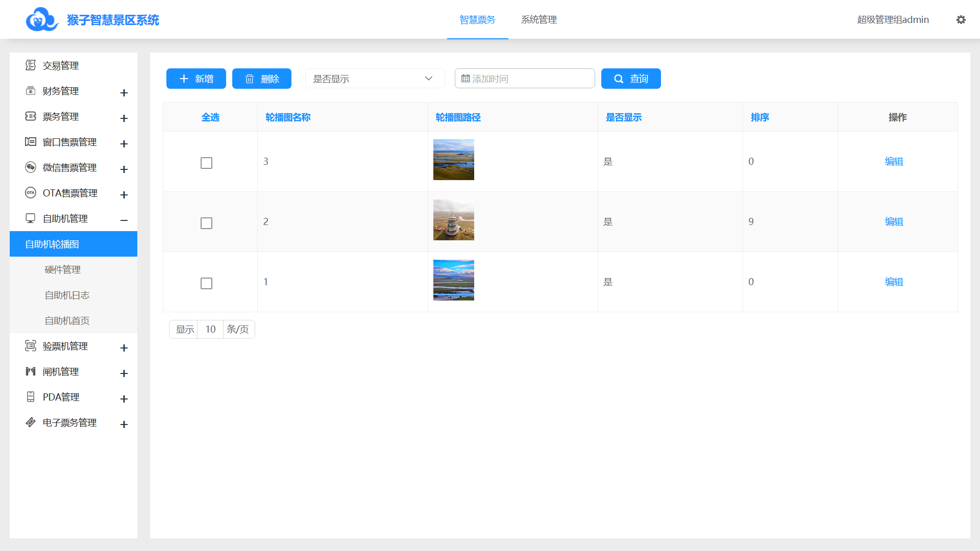Open the 是否显示 dropdown filter
Screen dimensions: 980x551
click(x=375, y=79)
